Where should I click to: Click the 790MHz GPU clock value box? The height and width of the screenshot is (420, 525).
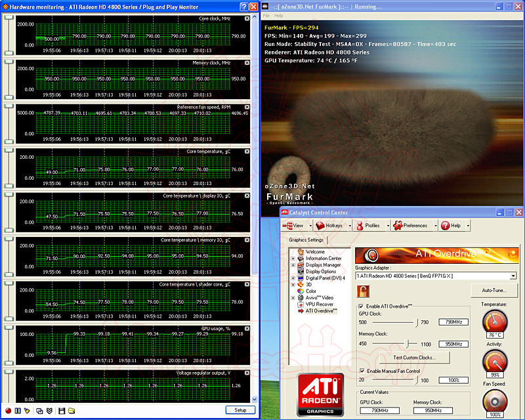453,322
